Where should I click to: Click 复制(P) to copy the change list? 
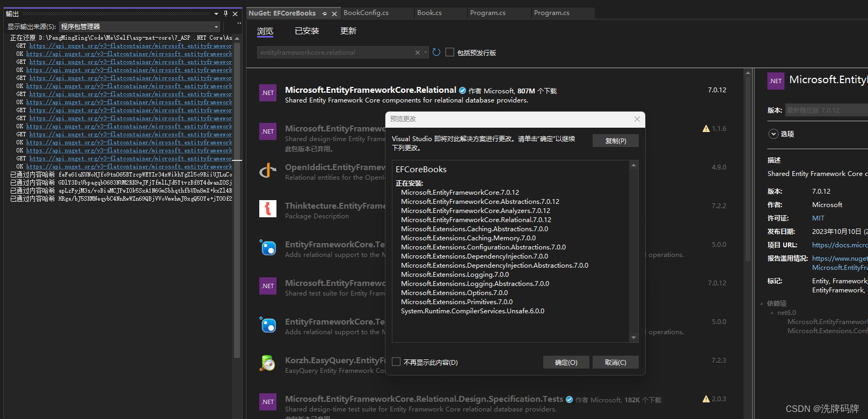click(616, 141)
